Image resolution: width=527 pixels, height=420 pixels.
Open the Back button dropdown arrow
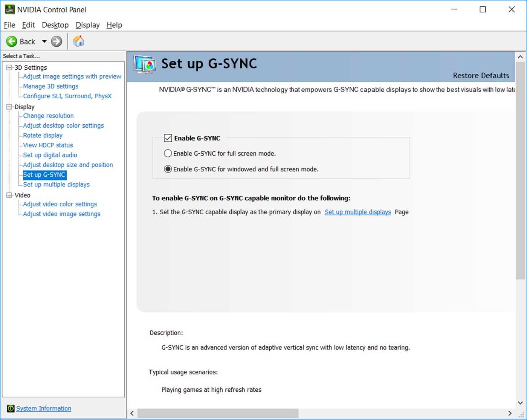click(x=44, y=41)
